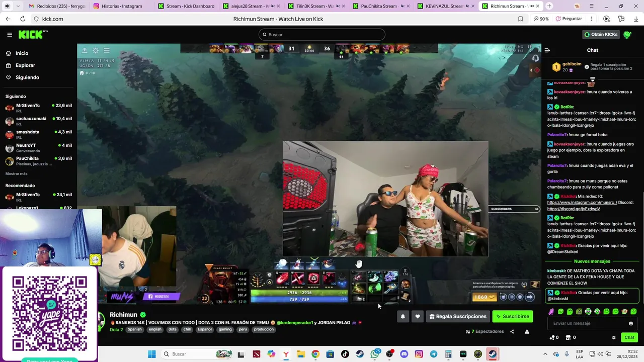This screenshot has height=362, width=644.
Task: Open the emoji picker in chat input
Action: point(631,323)
